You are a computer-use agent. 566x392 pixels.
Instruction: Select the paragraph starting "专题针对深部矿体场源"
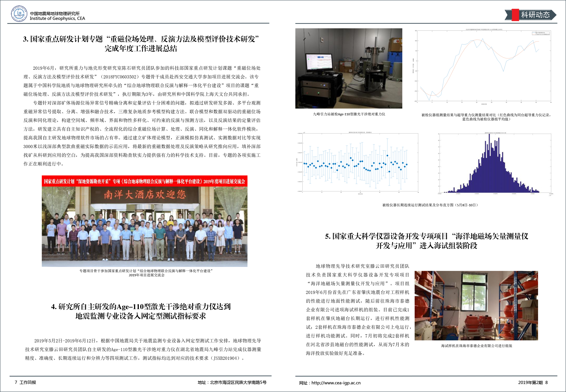(x=142, y=133)
